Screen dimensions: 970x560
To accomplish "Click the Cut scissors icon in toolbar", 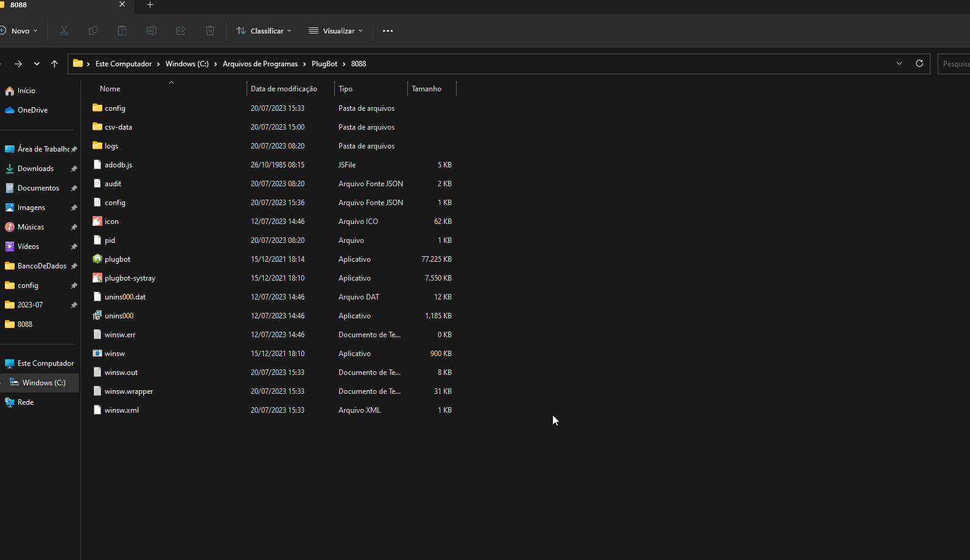I will [x=64, y=30].
